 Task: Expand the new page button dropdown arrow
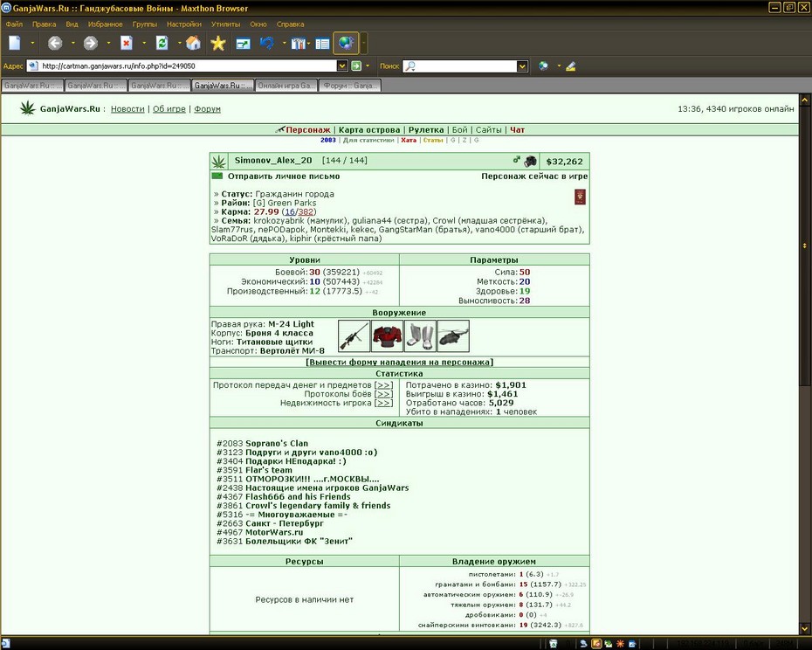point(32,43)
